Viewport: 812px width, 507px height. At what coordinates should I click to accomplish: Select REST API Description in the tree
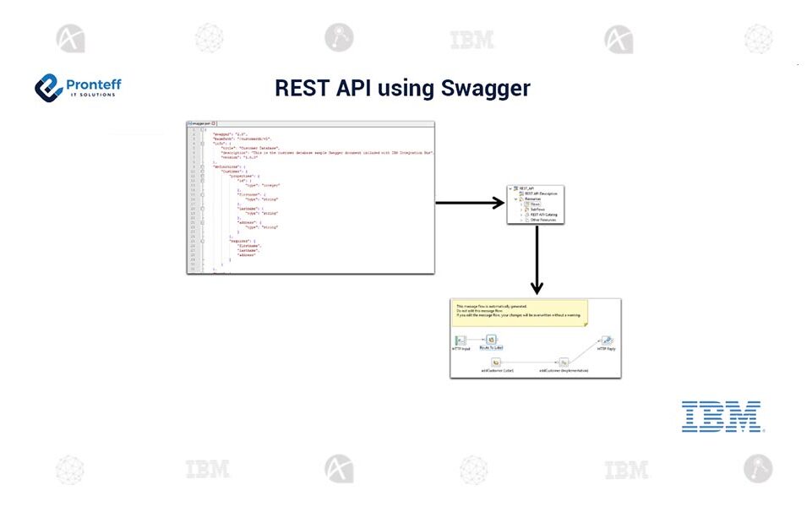(540, 194)
